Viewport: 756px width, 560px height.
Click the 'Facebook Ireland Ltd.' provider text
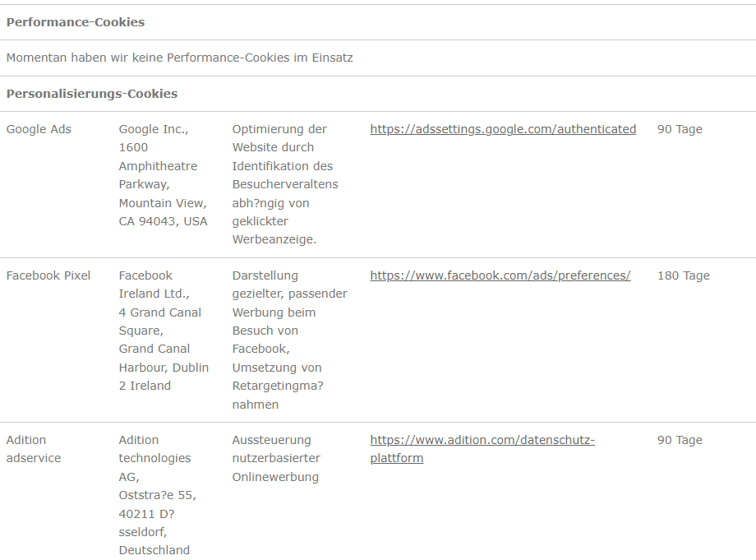click(x=154, y=285)
